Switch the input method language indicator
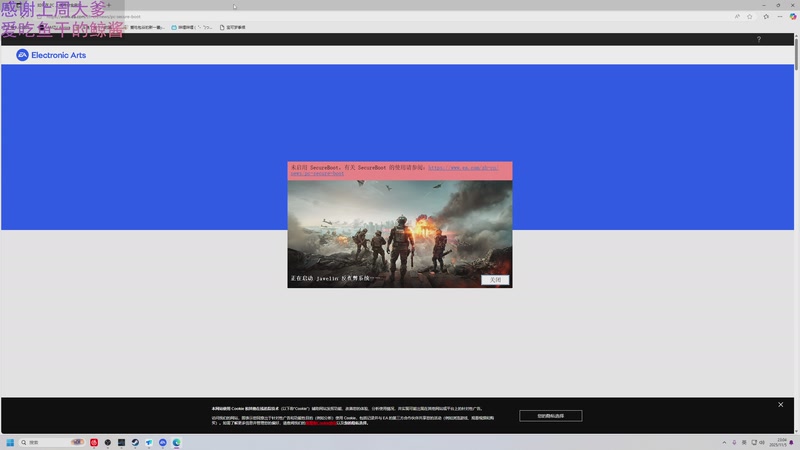The width and height of the screenshot is (800, 450). (744, 442)
